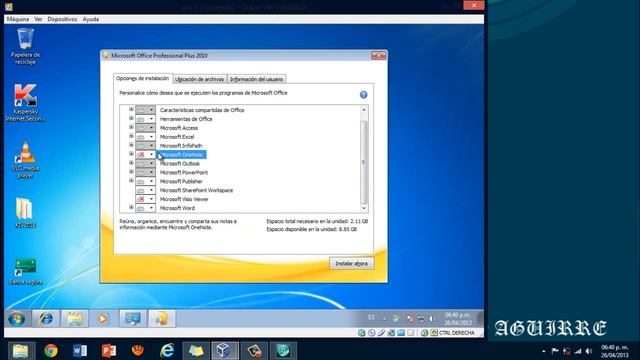
Task: Open the Ver menu in VirtualBox
Action: tap(38, 19)
